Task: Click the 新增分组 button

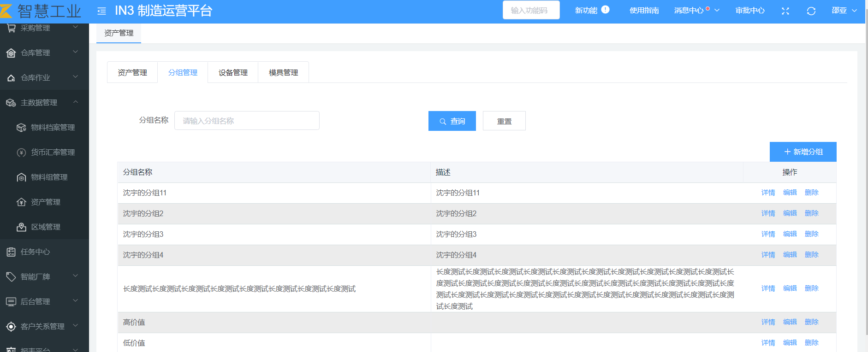Action: 803,152
